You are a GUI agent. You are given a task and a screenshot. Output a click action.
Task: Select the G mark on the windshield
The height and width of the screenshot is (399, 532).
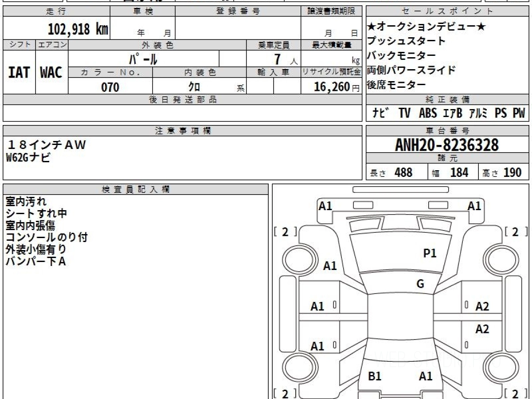[x=420, y=284]
